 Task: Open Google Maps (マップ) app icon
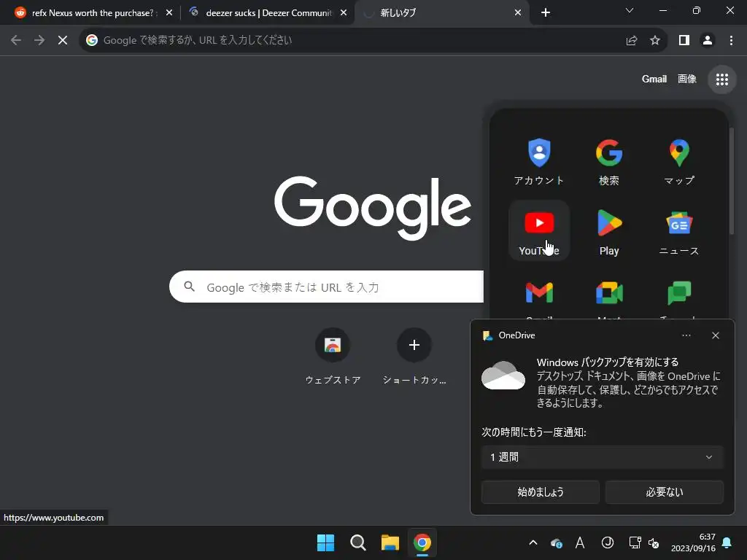(x=679, y=161)
